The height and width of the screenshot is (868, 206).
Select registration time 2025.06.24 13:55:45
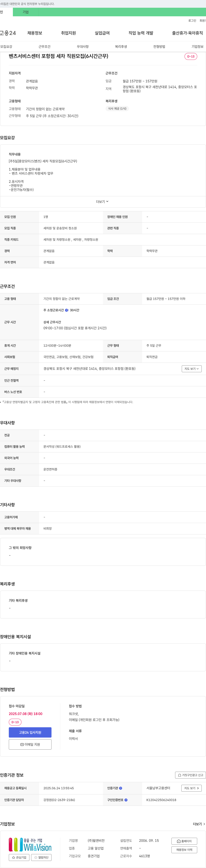click(59, 788)
